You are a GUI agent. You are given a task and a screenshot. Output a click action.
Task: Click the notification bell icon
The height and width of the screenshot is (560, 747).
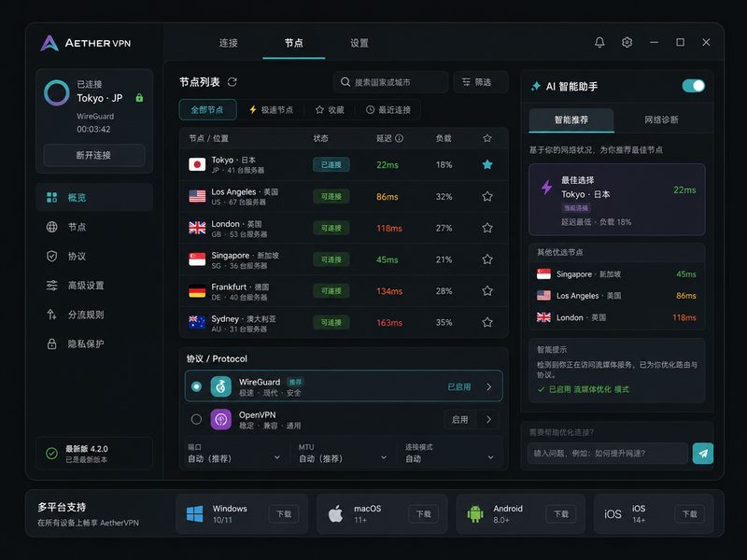[x=599, y=42]
